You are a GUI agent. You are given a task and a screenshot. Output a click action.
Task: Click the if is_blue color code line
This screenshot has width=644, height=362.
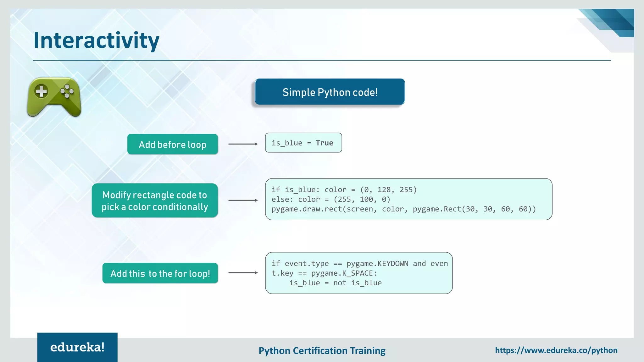(x=344, y=190)
